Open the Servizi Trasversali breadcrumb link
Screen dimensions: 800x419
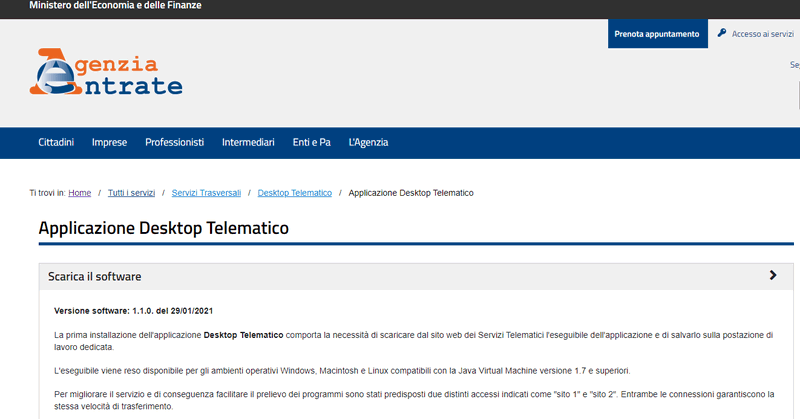[206, 193]
